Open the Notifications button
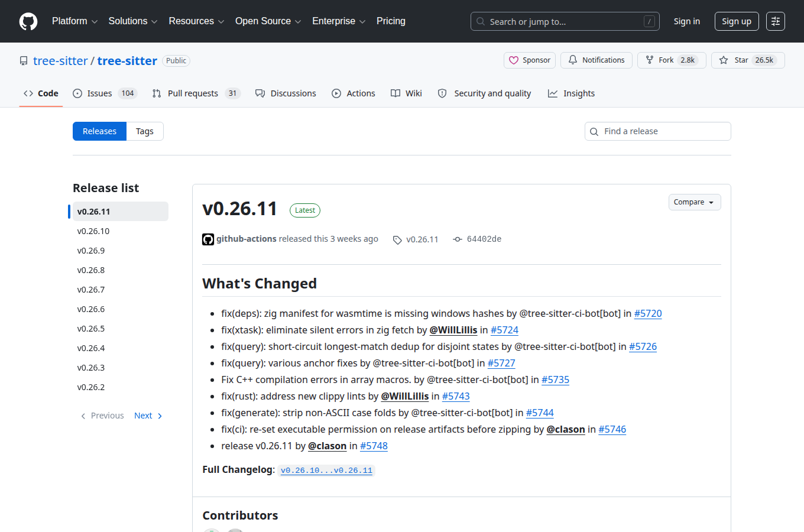The width and height of the screenshot is (804, 532). coord(596,60)
